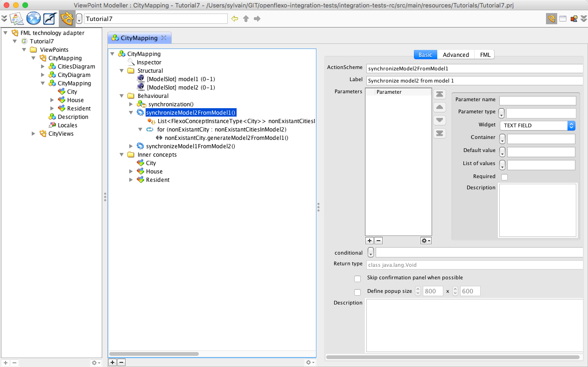Click the Parameter name input field
The width and height of the screenshot is (588, 367).
tap(538, 101)
